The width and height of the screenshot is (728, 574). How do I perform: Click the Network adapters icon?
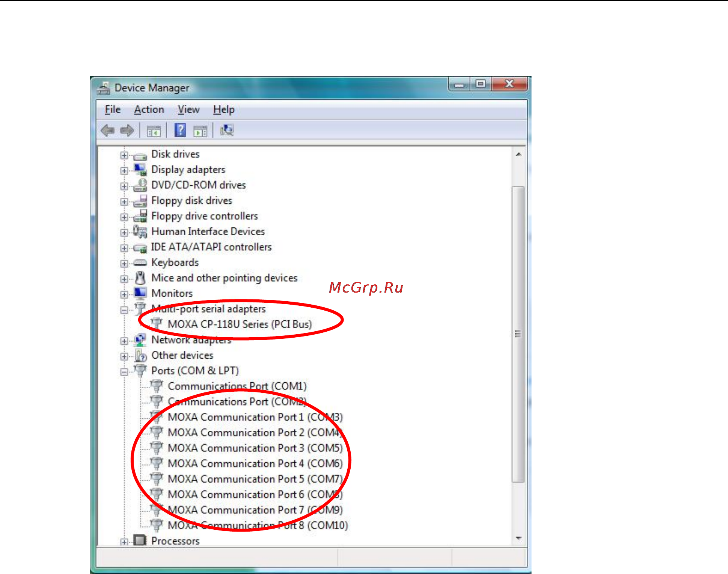coord(140,340)
